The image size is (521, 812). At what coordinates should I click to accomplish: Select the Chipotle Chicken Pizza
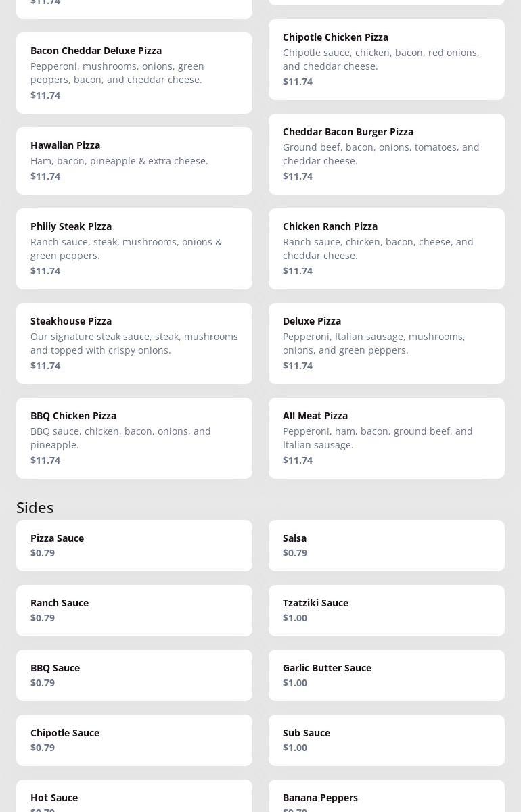click(386, 59)
